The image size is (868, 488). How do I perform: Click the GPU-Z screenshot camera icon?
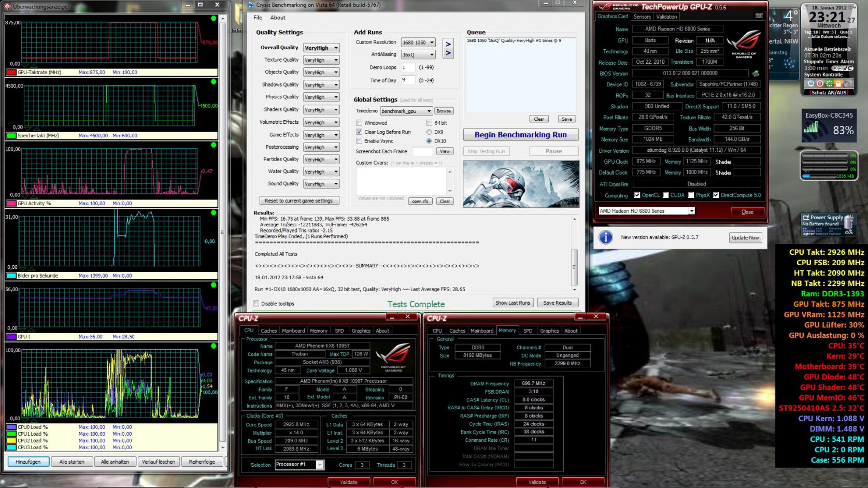click(759, 16)
